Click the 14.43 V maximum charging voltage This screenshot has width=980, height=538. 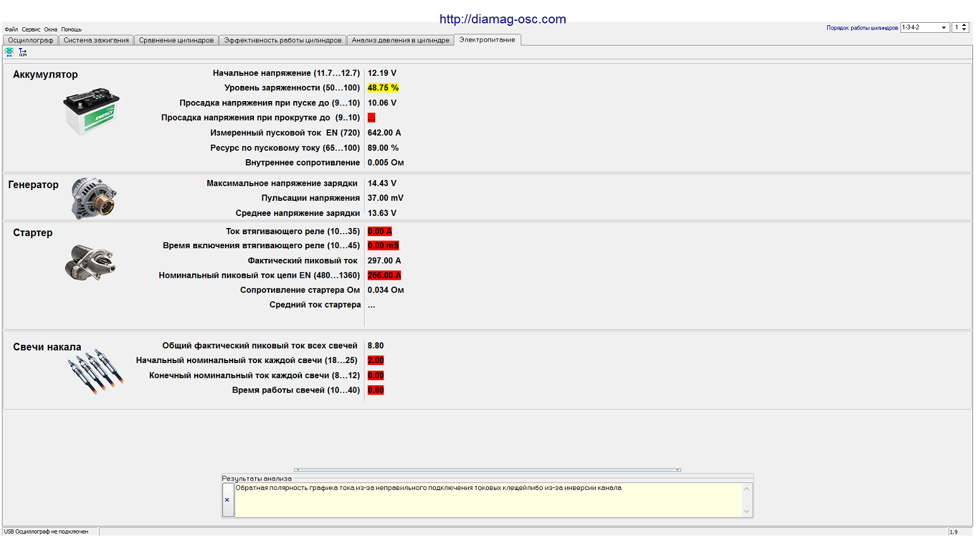382,183
